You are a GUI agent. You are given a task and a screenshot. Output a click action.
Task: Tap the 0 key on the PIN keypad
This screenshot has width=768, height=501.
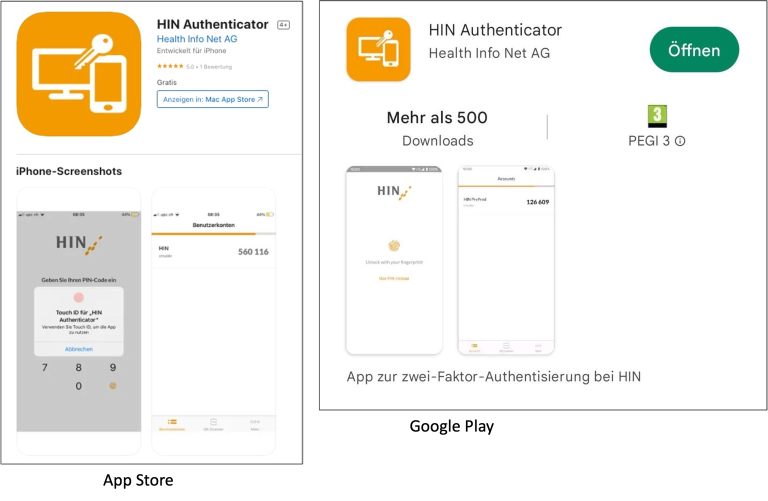[x=78, y=386]
